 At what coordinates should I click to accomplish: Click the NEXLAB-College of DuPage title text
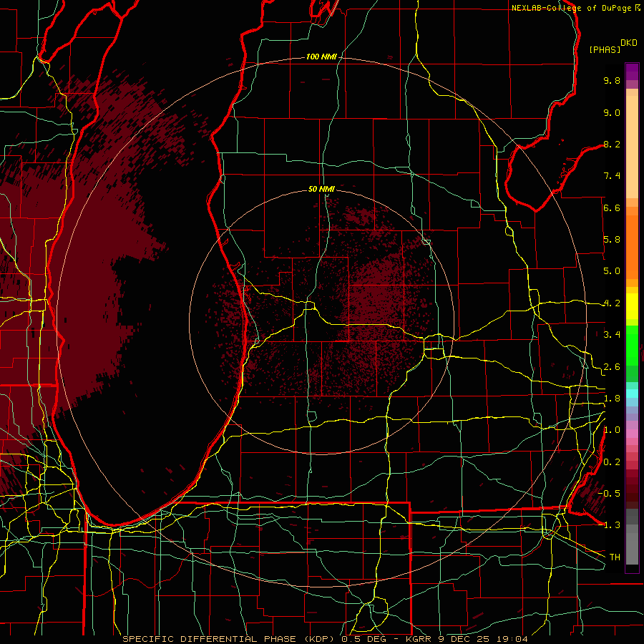(x=571, y=8)
